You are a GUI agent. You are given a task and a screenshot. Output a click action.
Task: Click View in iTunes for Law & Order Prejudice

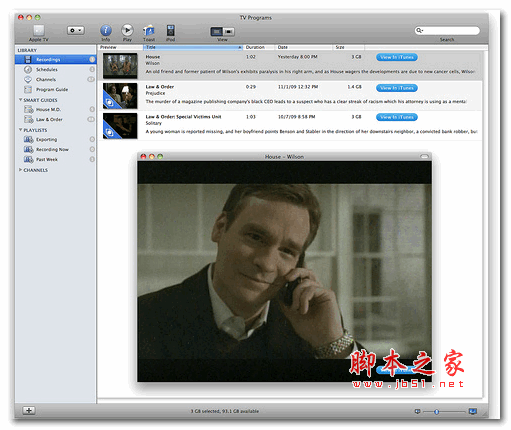(397, 88)
